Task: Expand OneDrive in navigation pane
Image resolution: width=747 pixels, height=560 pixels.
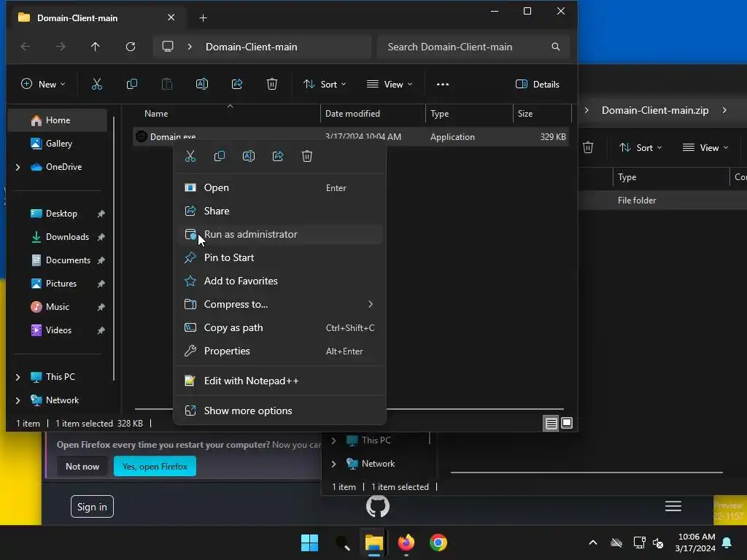Action: [x=18, y=167]
